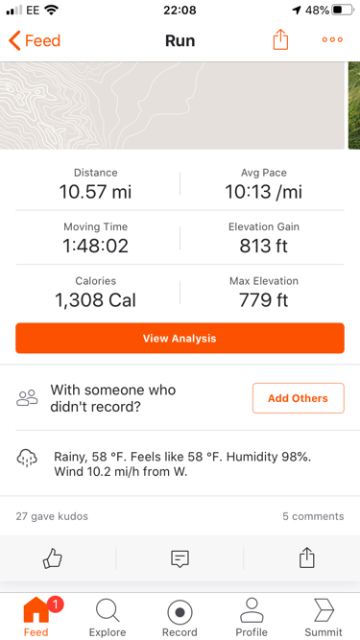Give kudos with the thumbs-up icon
This screenshot has width=360, height=640.
[x=53, y=558]
